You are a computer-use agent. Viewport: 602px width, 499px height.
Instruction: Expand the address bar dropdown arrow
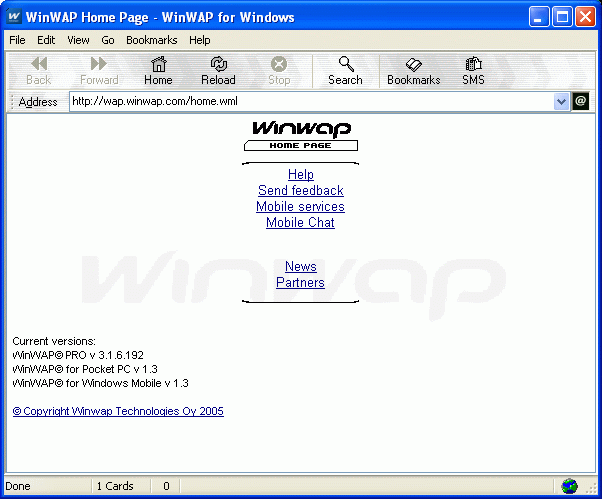[561, 102]
